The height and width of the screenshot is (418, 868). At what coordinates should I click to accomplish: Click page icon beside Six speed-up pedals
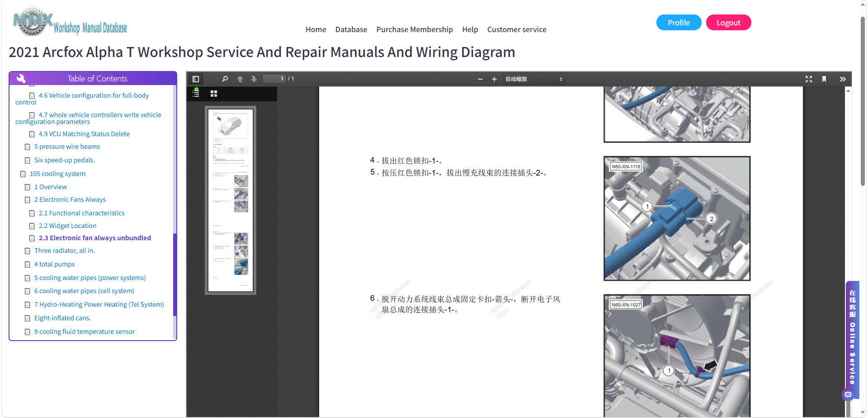click(28, 161)
